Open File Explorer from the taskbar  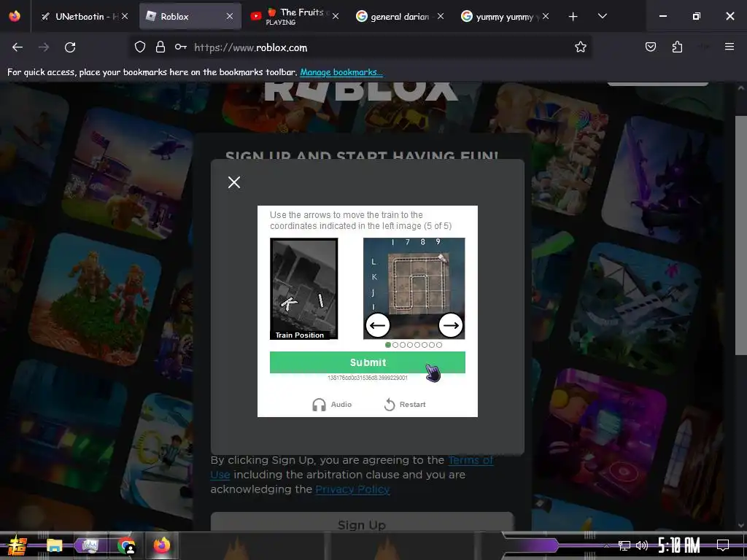point(54,545)
